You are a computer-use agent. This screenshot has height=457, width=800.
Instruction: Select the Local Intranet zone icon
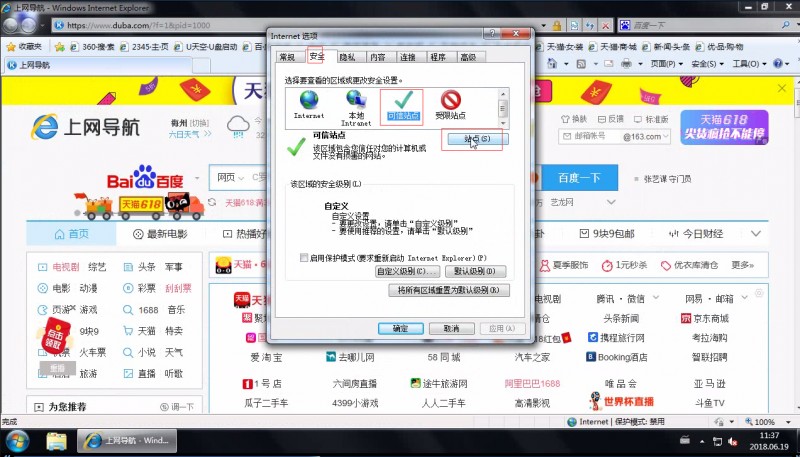coord(356,107)
